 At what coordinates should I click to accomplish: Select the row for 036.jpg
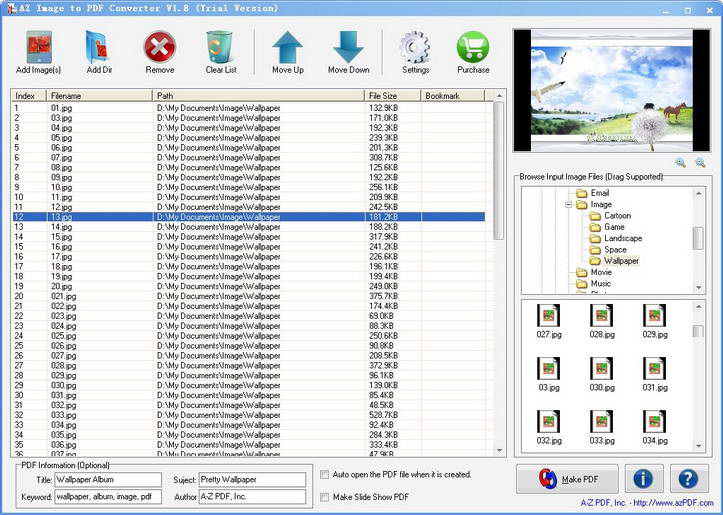(x=248, y=445)
